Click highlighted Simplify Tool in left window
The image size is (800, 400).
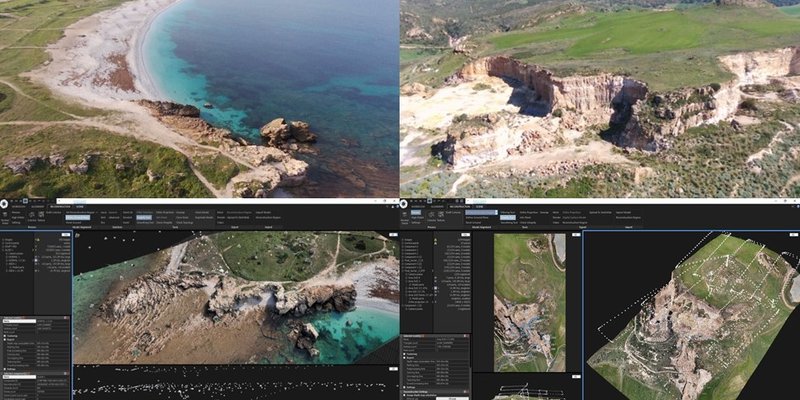coord(144,217)
